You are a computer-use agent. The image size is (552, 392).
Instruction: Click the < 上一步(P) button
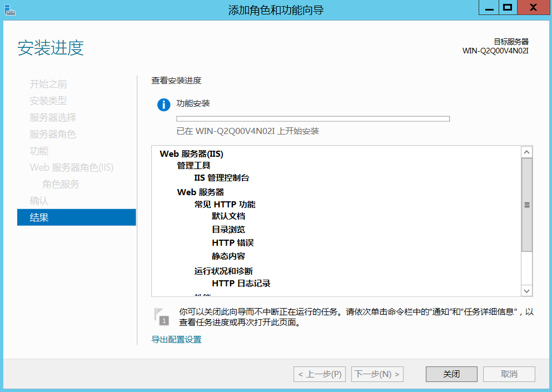tap(320, 374)
